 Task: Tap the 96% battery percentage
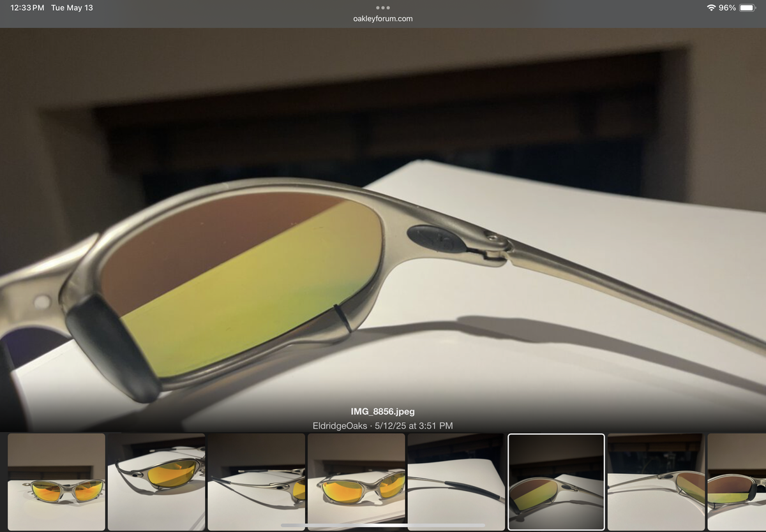[727, 8]
